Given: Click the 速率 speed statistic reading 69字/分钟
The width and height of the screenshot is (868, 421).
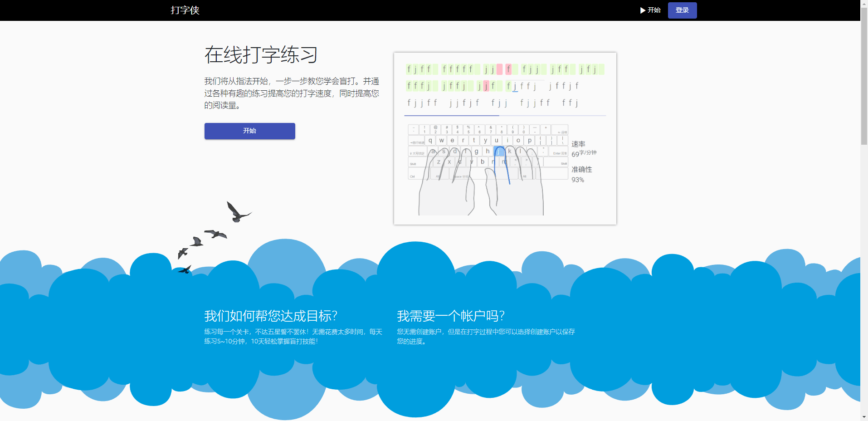Looking at the screenshot, I should point(583,149).
